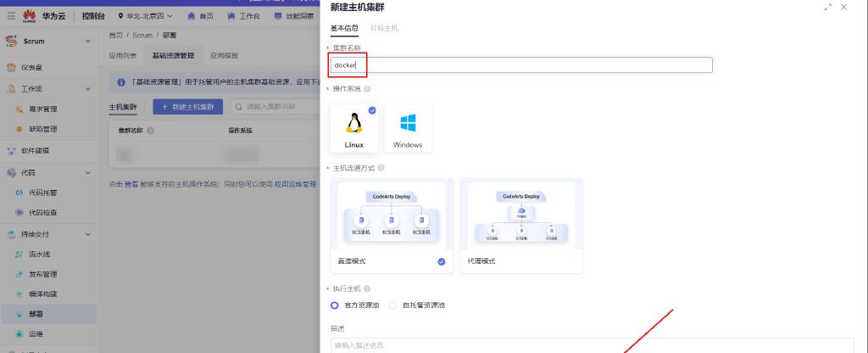Open 流水线 in the sidebar
The width and height of the screenshot is (868, 353).
click(40, 255)
